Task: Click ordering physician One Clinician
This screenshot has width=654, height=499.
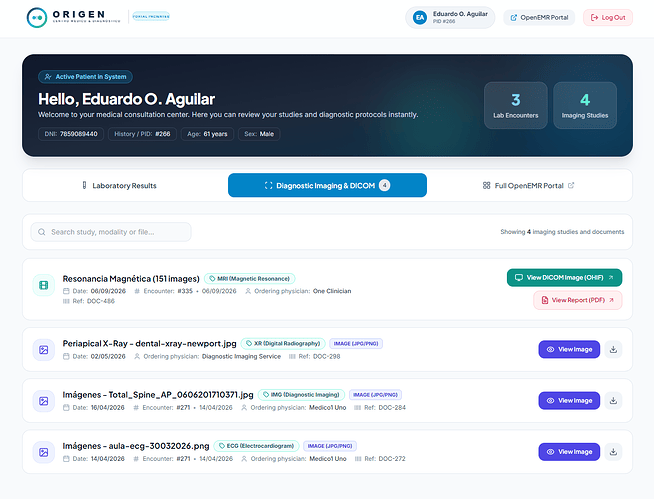Action: (332, 291)
